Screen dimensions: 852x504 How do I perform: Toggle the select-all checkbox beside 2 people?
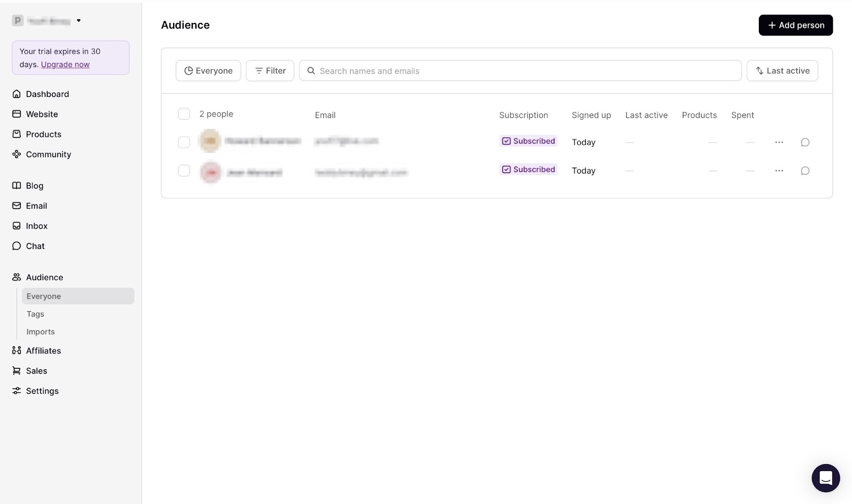[184, 114]
